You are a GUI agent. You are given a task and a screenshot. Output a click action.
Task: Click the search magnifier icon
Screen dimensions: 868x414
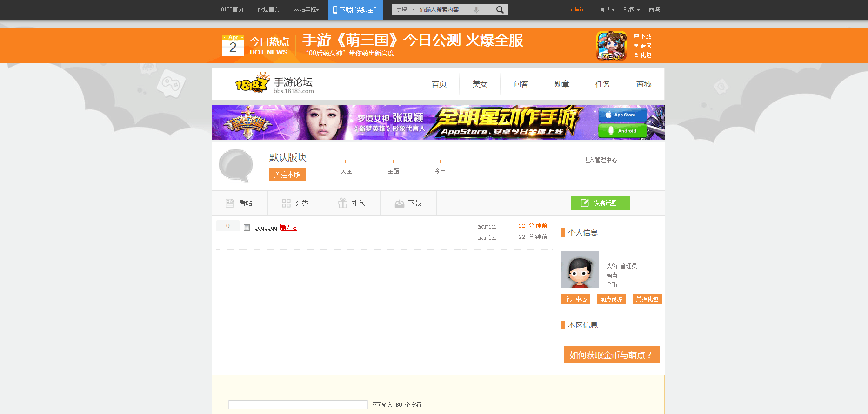500,10
